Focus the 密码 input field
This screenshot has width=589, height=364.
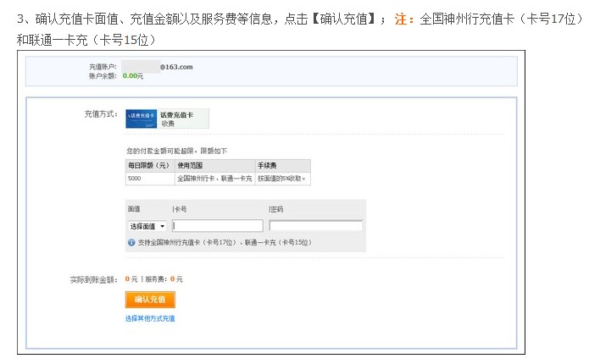point(316,225)
